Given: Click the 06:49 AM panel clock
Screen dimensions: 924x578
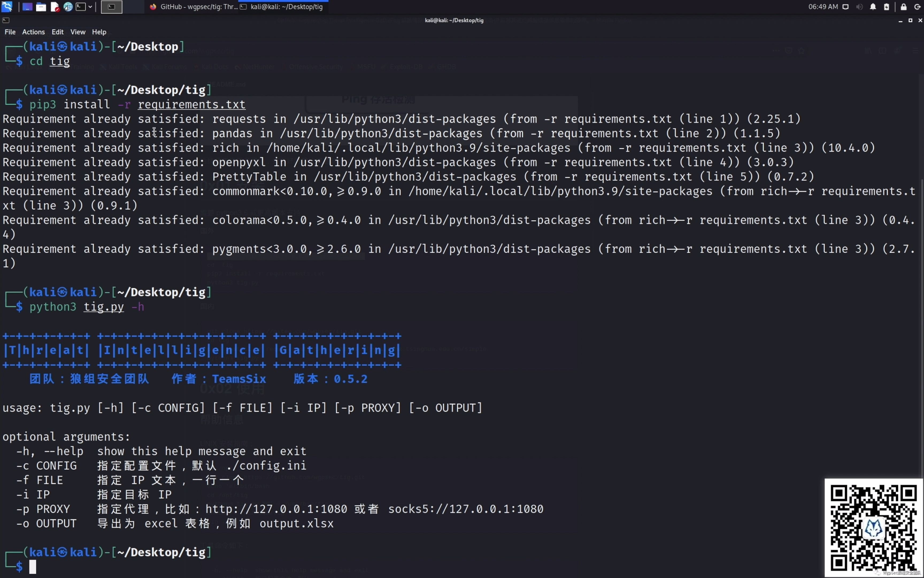Looking at the screenshot, I should 823,6.
